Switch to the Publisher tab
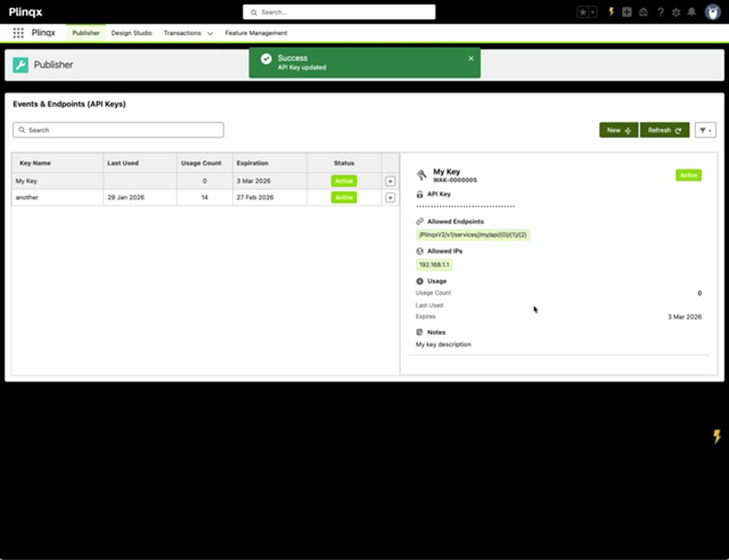The width and height of the screenshot is (729, 560). click(x=86, y=33)
